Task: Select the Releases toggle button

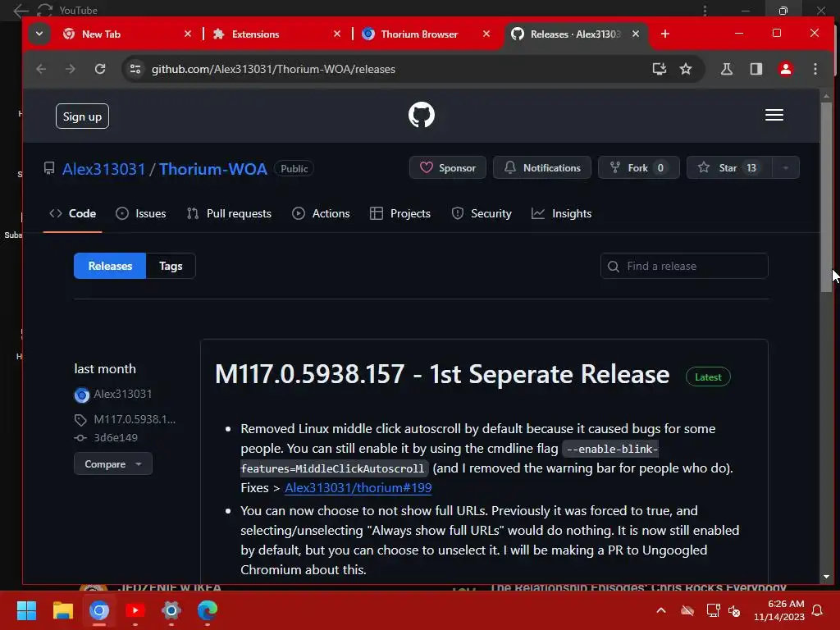Action: 110,266
